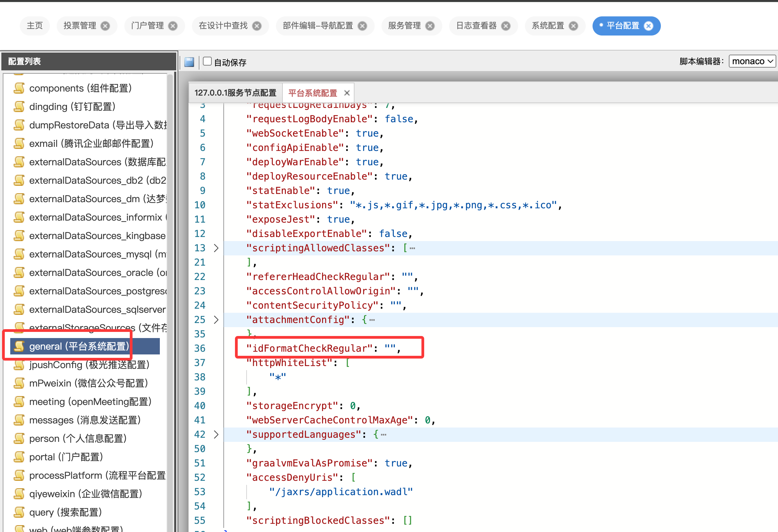This screenshot has height=532, width=778.
Task: Expand folded supportedLanguages at line 42
Action: (x=216, y=434)
